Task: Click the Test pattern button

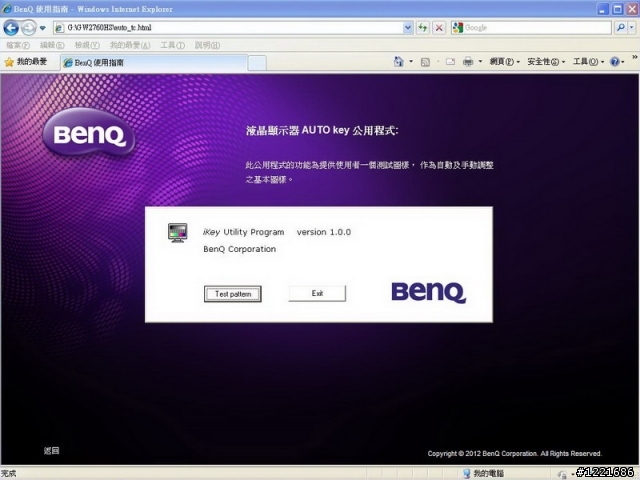Action: click(x=233, y=294)
